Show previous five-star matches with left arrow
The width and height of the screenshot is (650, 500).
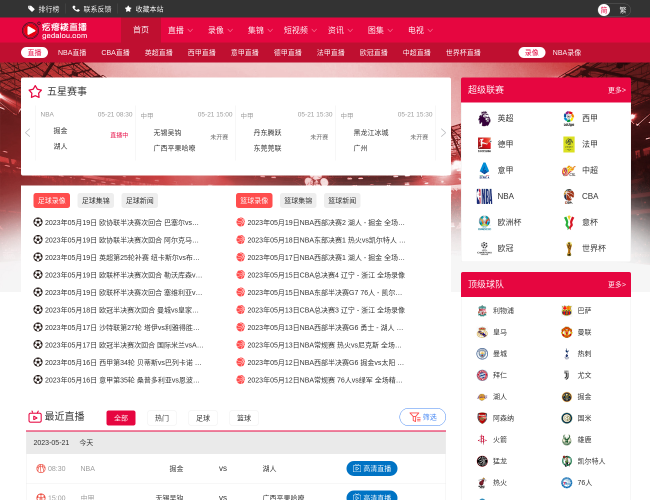coord(28,133)
